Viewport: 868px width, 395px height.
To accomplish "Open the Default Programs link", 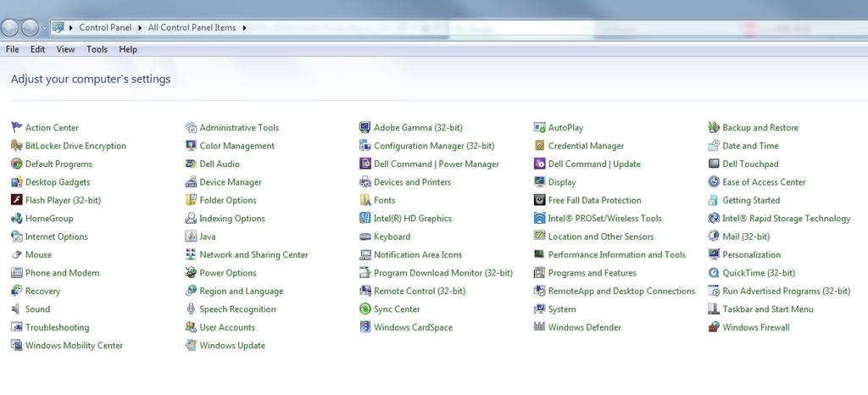I will point(58,164).
